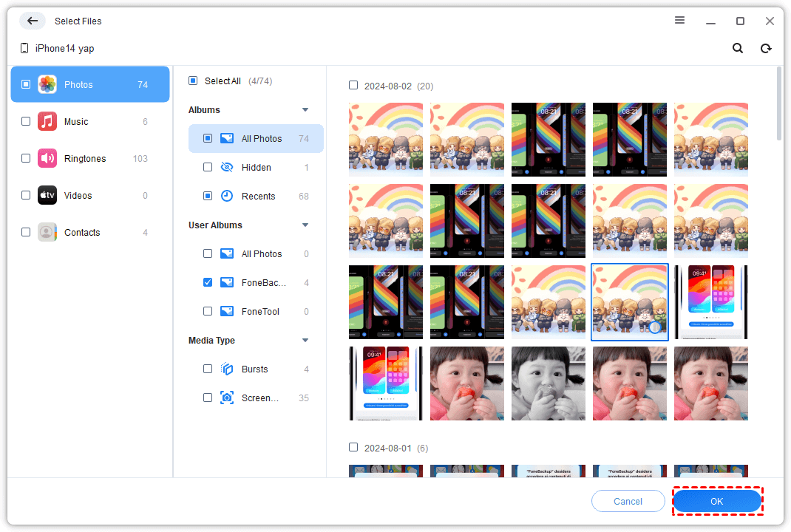Click the OK button
Screen dimensions: 791x532
pos(717,501)
